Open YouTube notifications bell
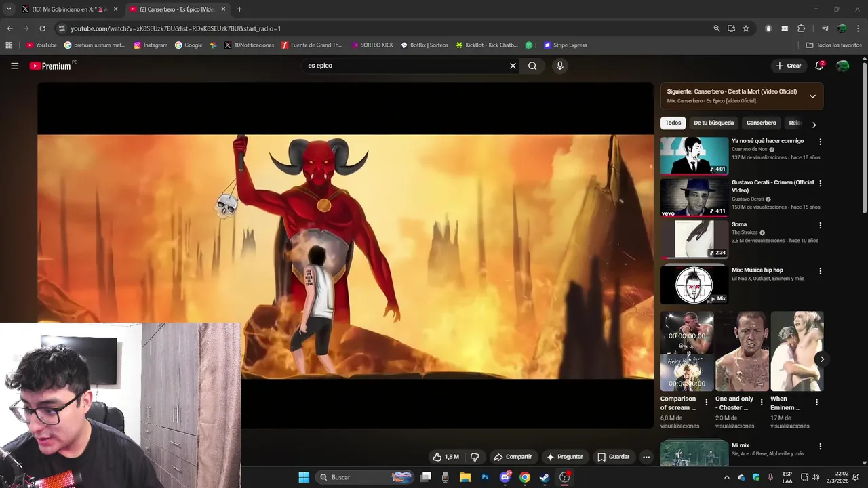Viewport: 868px width, 488px height. [819, 66]
